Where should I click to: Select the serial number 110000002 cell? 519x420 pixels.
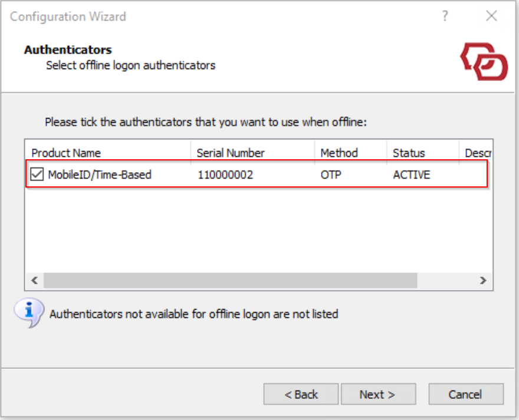[225, 175]
